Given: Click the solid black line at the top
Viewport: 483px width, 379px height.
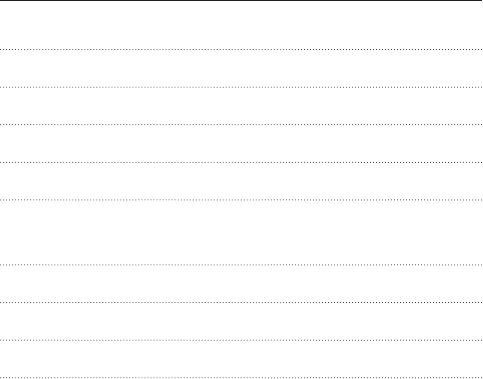Looking at the screenshot, I should coord(241,0).
